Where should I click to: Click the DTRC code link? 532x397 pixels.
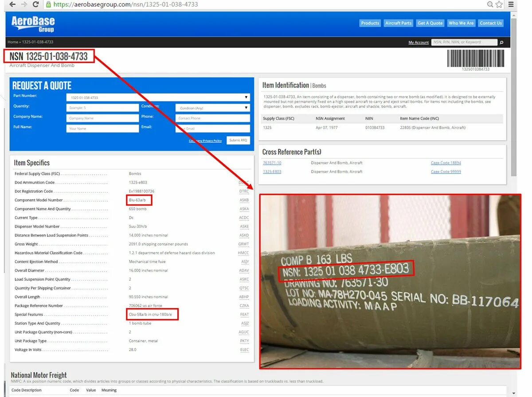click(x=244, y=191)
